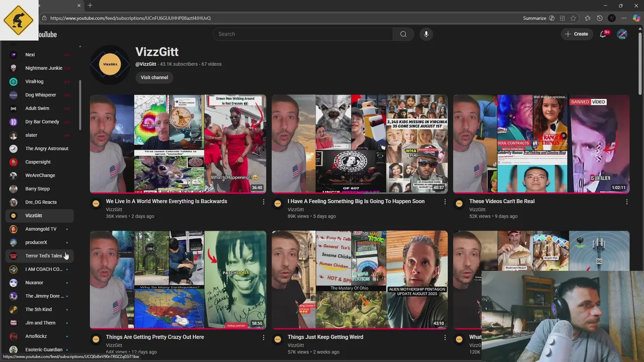Open a new browser tab
Image resolution: width=644 pixels, height=362 pixels.
point(90,6)
